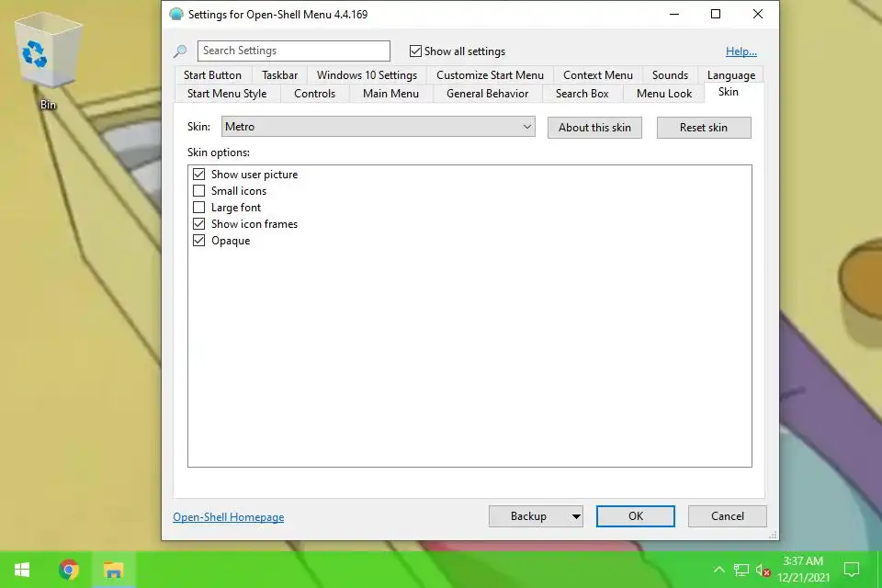Image resolution: width=882 pixels, height=588 pixels.
Task: Click the Cancel button
Action: [728, 516]
